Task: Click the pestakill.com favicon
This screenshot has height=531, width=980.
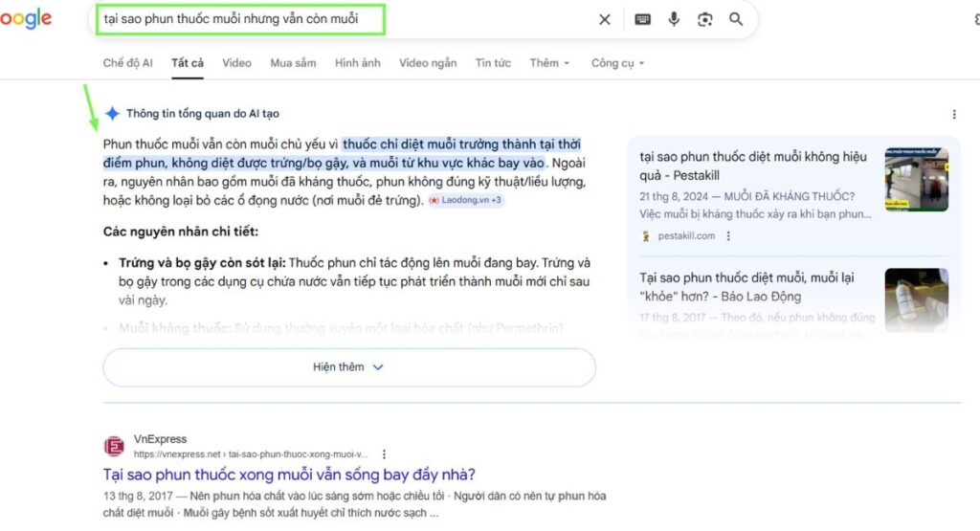Action: [x=646, y=236]
